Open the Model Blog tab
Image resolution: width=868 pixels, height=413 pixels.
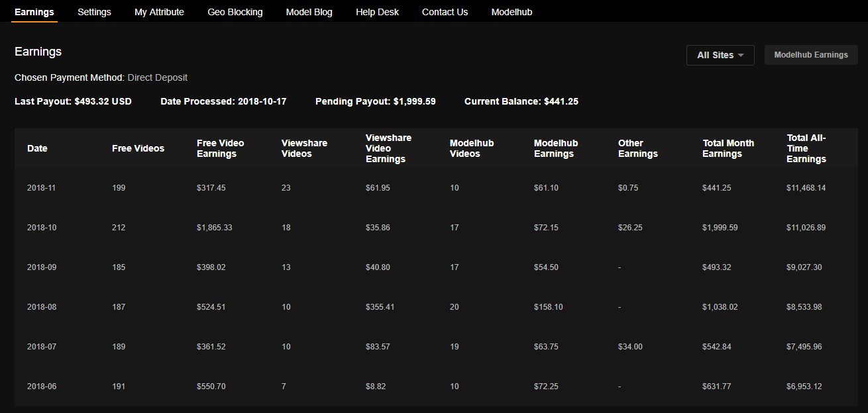click(309, 12)
